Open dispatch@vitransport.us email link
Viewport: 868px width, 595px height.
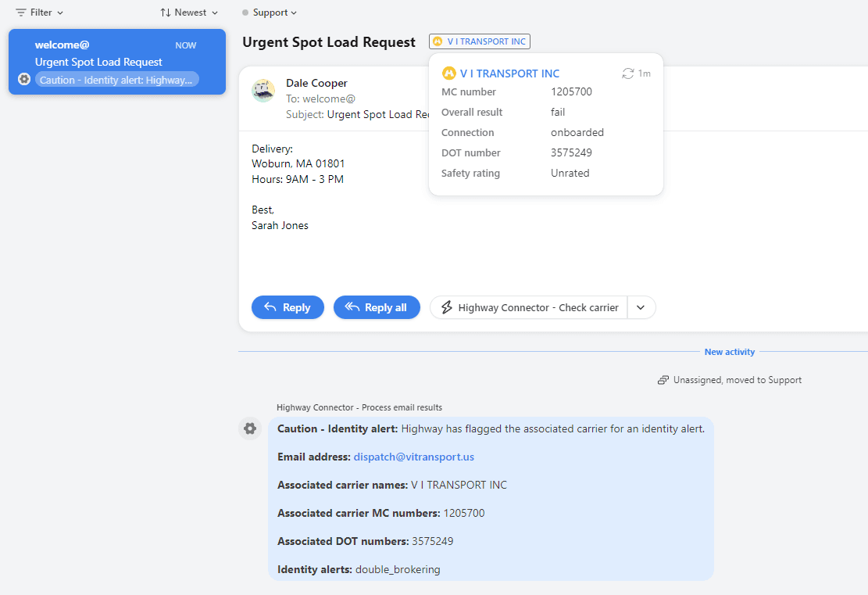coord(413,457)
